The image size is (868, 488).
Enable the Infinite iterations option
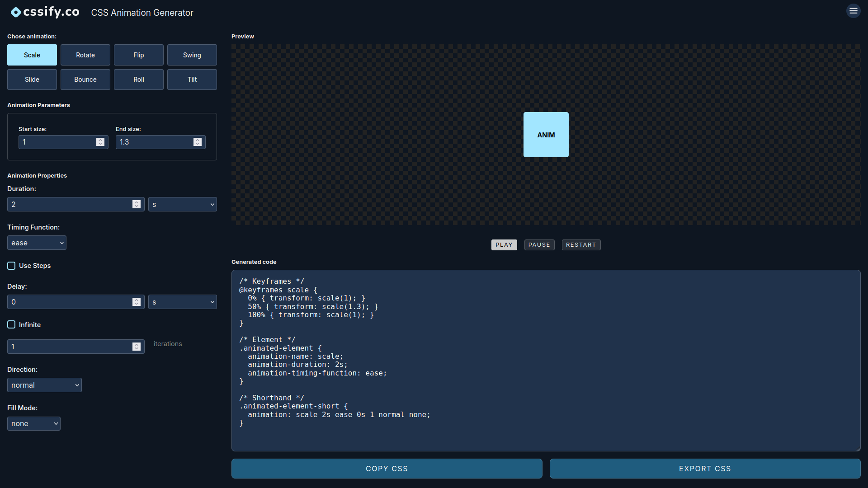tap(11, 324)
